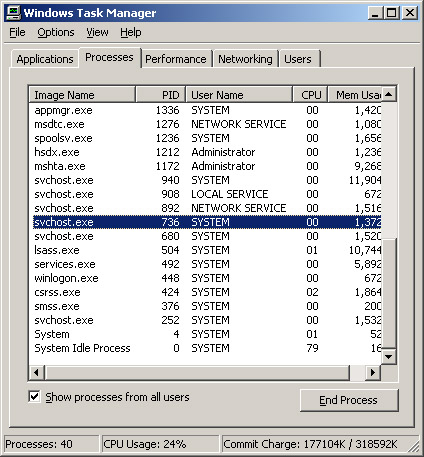Select the hsdx.exe process

(207, 152)
